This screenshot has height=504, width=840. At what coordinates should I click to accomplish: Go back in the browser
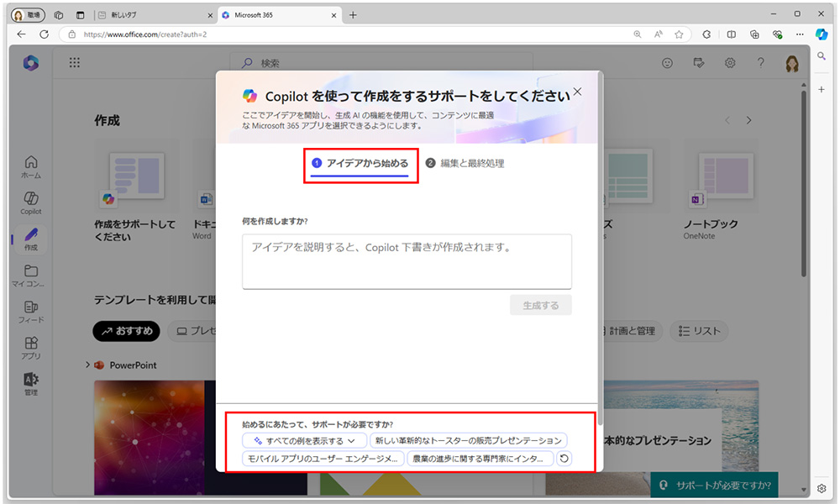point(22,34)
